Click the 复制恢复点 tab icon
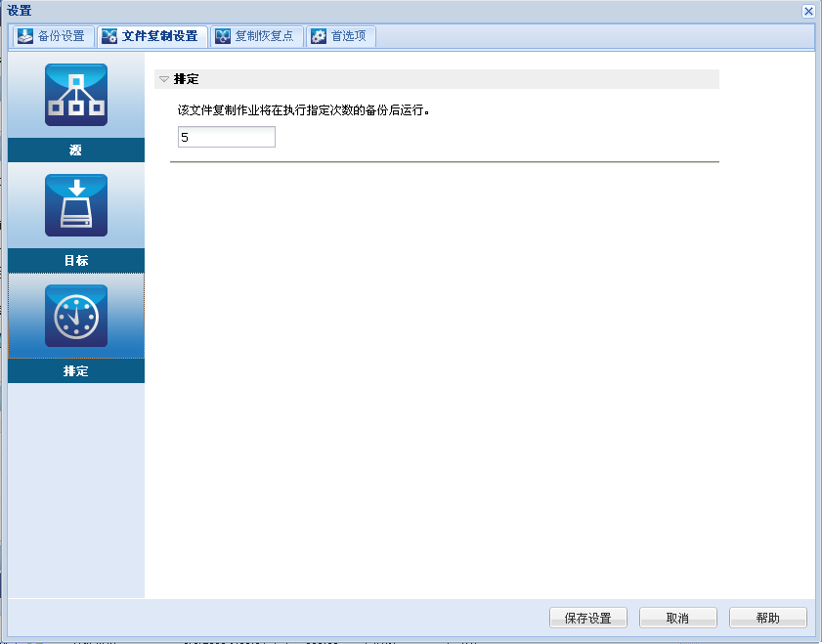The image size is (822, 644). click(x=224, y=35)
